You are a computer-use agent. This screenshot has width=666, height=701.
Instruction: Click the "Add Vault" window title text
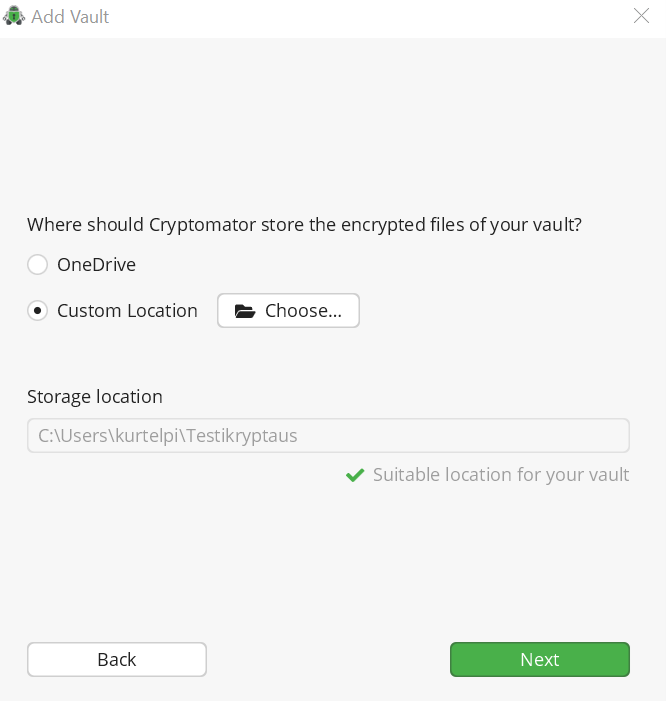pos(70,17)
